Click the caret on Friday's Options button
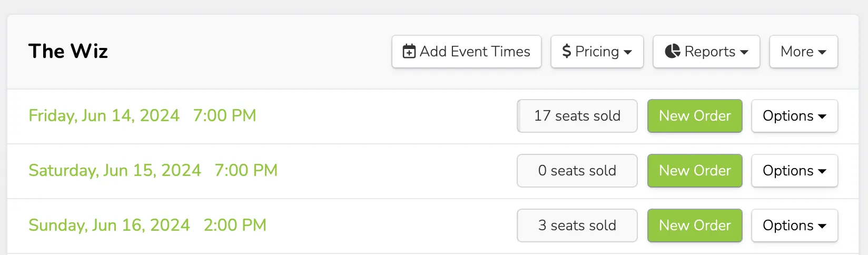 (x=822, y=116)
